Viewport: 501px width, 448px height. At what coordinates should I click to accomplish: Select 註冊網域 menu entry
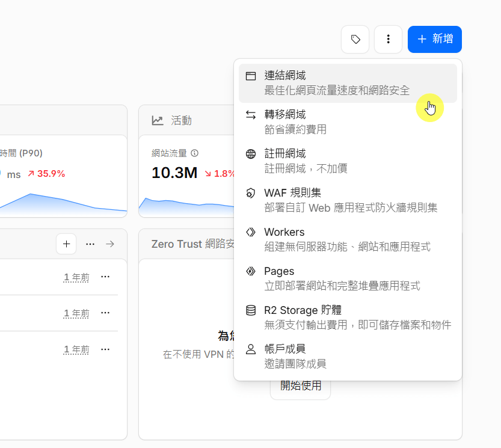click(x=348, y=161)
